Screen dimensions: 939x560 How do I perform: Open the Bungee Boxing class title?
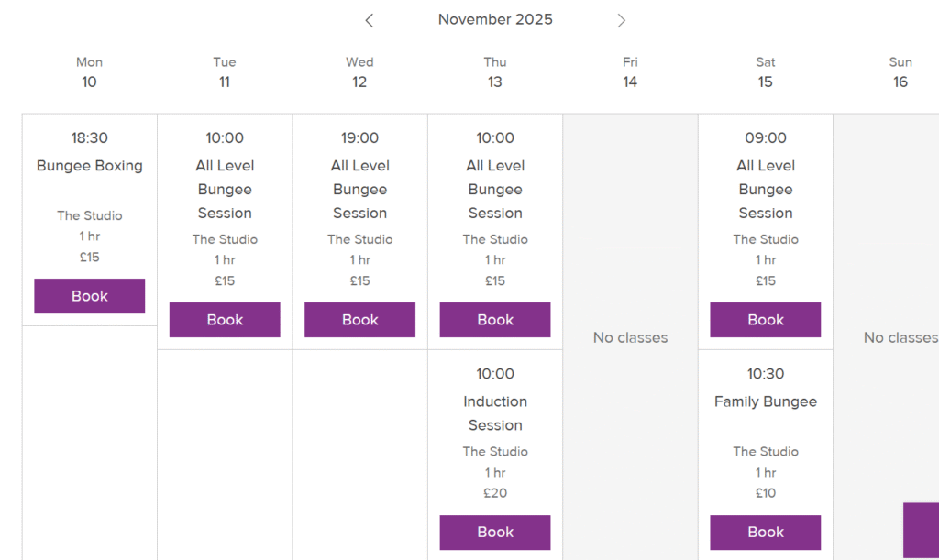(x=90, y=166)
